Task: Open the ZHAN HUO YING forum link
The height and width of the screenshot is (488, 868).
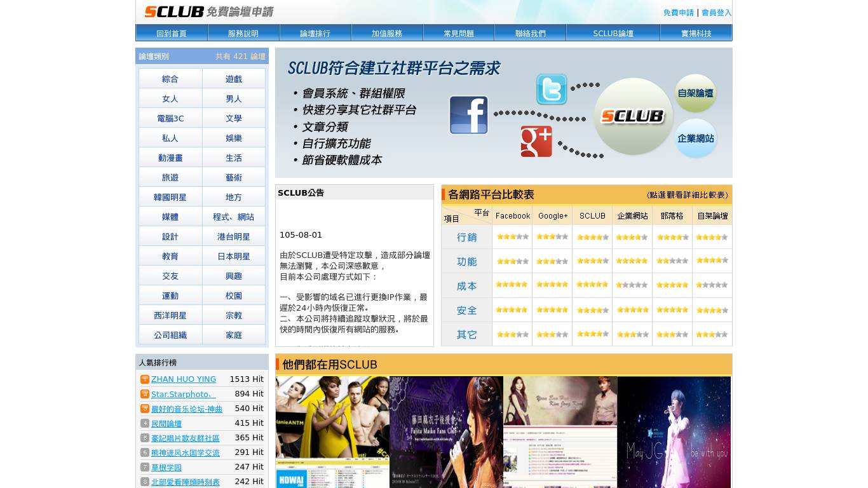Action: 184,379
